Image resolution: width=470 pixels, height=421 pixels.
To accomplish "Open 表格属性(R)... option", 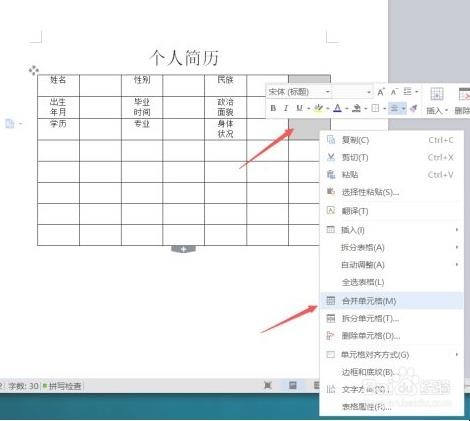I will (392, 407).
